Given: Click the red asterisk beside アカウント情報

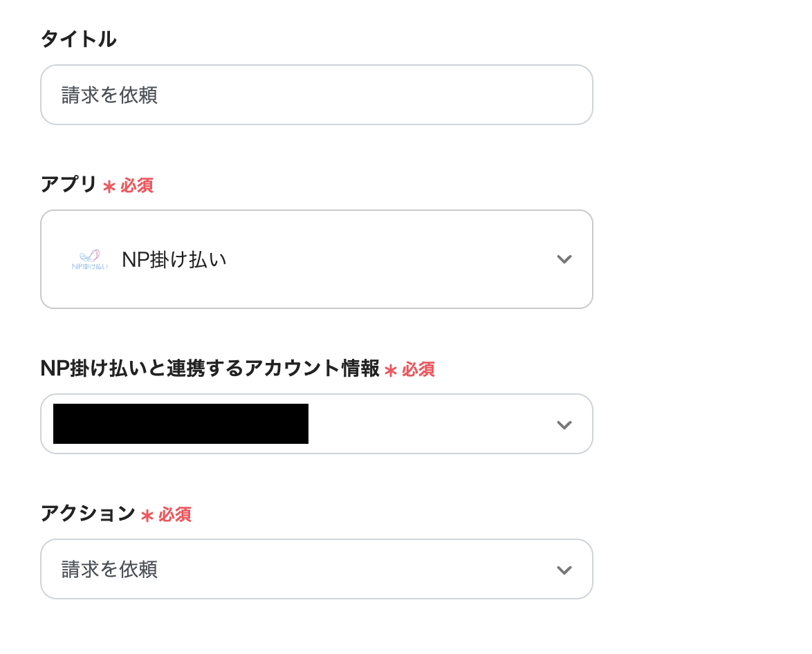Looking at the screenshot, I should pos(391,371).
